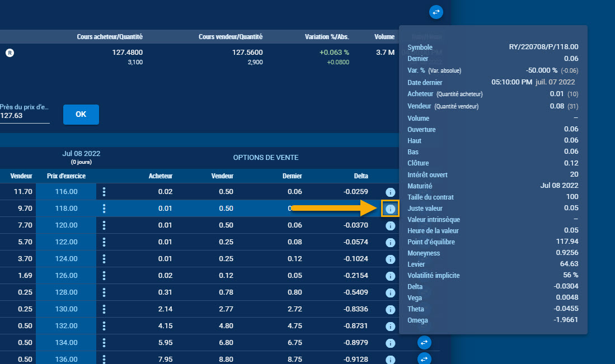Open the three-dot options menu for strike 128.00

(104, 292)
